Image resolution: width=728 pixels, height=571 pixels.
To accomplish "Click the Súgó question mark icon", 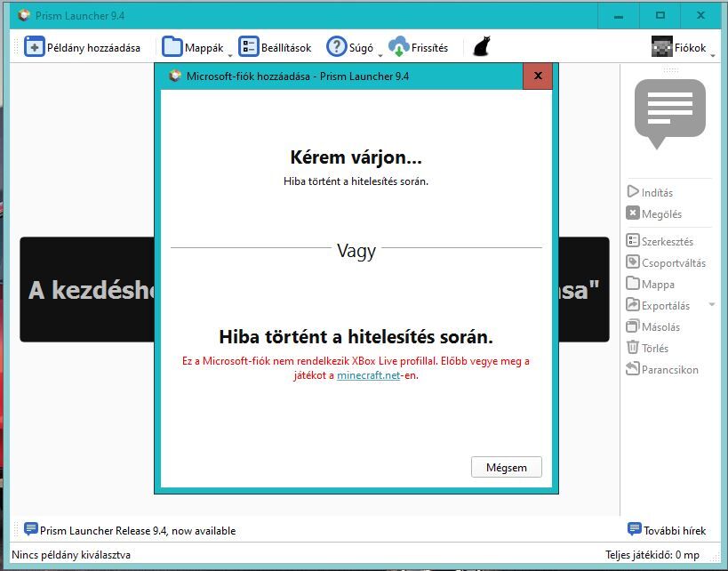I will [x=336, y=47].
